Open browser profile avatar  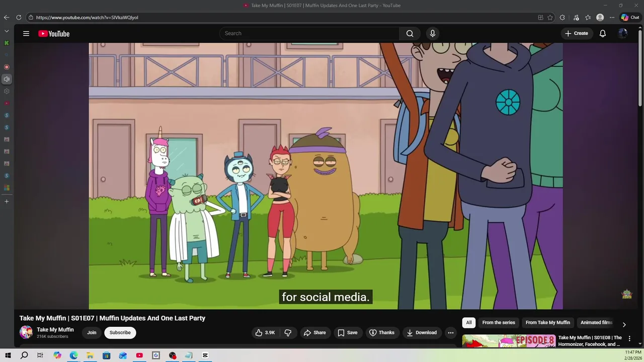tap(600, 18)
